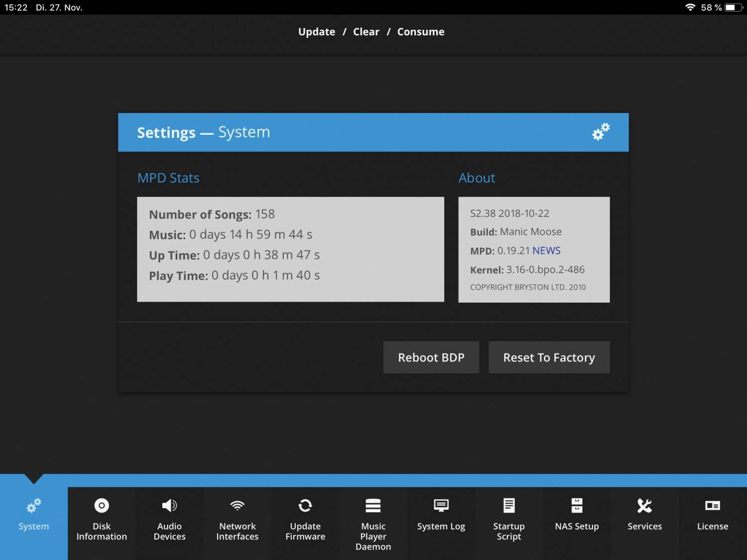Tap the battery status icon
Image resolution: width=747 pixels, height=560 pixels.
point(734,7)
